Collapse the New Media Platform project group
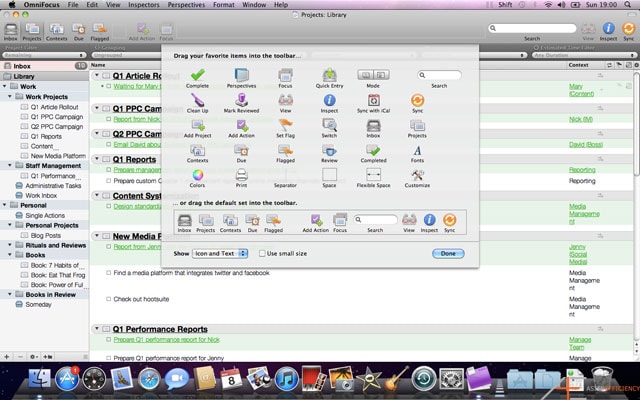The width and height of the screenshot is (640, 400). (x=97, y=236)
